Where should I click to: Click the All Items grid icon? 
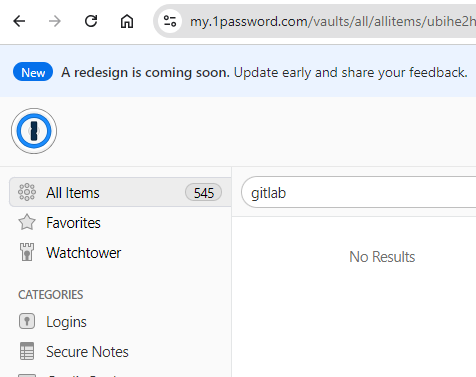(x=27, y=192)
